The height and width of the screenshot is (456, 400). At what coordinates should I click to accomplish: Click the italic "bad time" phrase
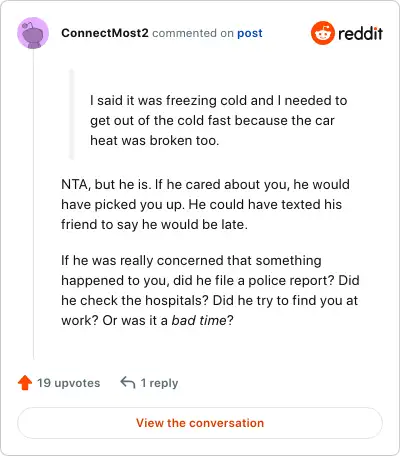pyautogui.click(x=199, y=320)
